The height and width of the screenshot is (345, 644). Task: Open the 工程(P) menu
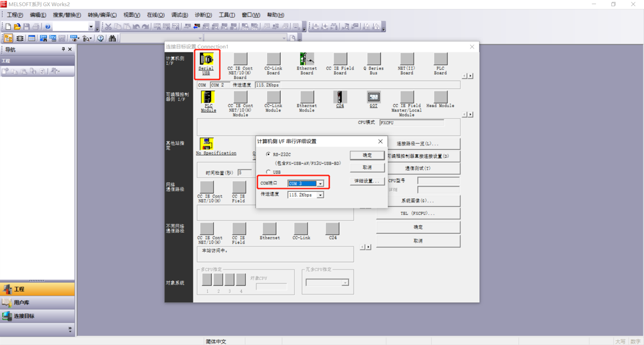coord(15,15)
